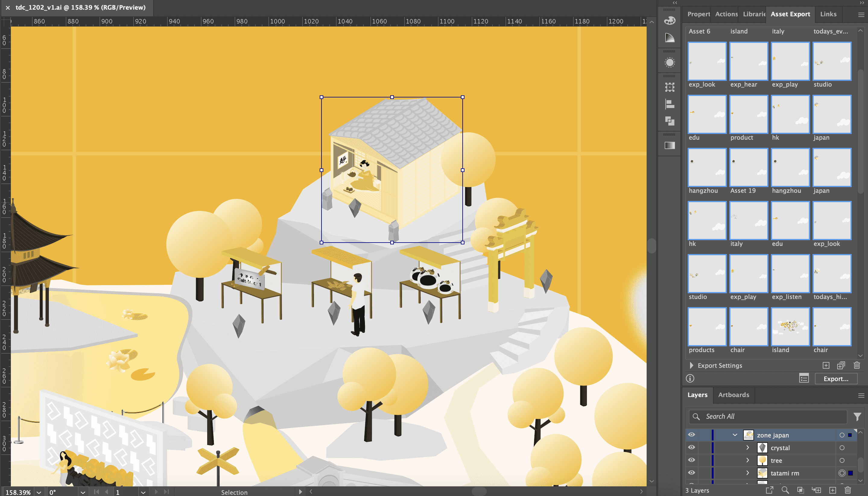Viewport: 868px width, 496px height.
Task: Select the Asset Export tab
Action: pyautogui.click(x=790, y=14)
